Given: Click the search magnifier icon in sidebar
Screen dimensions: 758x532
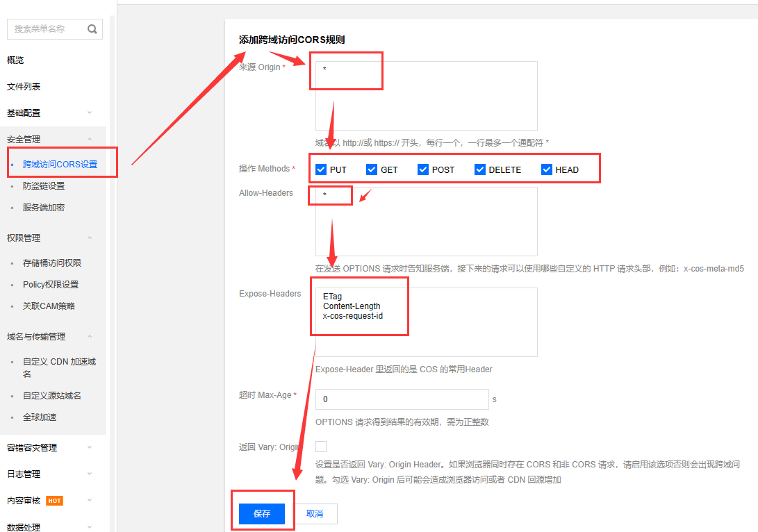Looking at the screenshot, I should coord(92,29).
